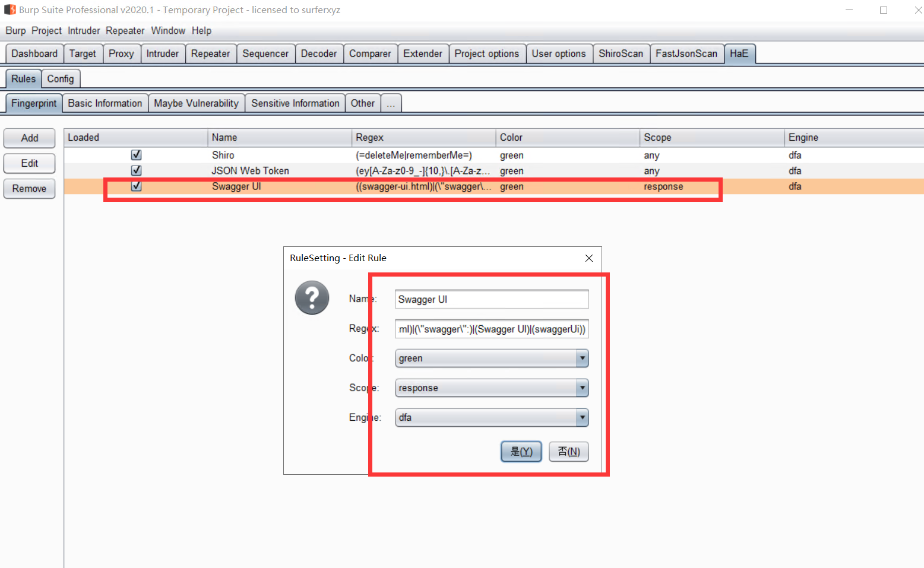This screenshot has height=568, width=924.
Task: Click the Add rule button
Action: point(30,138)
